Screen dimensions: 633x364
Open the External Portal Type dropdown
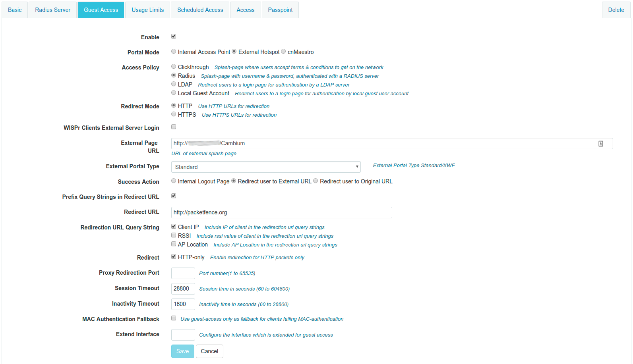[x=265, y=167]
